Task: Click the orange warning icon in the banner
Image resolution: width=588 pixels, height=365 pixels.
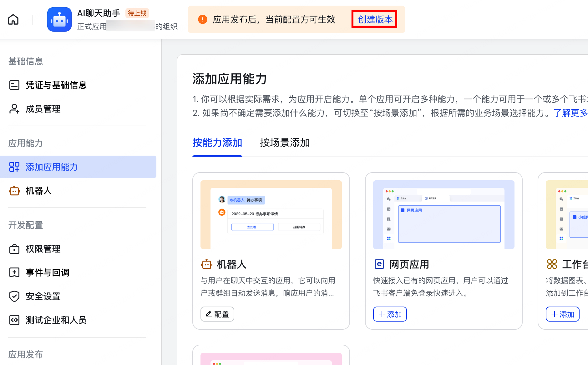Action: (202, 19)
